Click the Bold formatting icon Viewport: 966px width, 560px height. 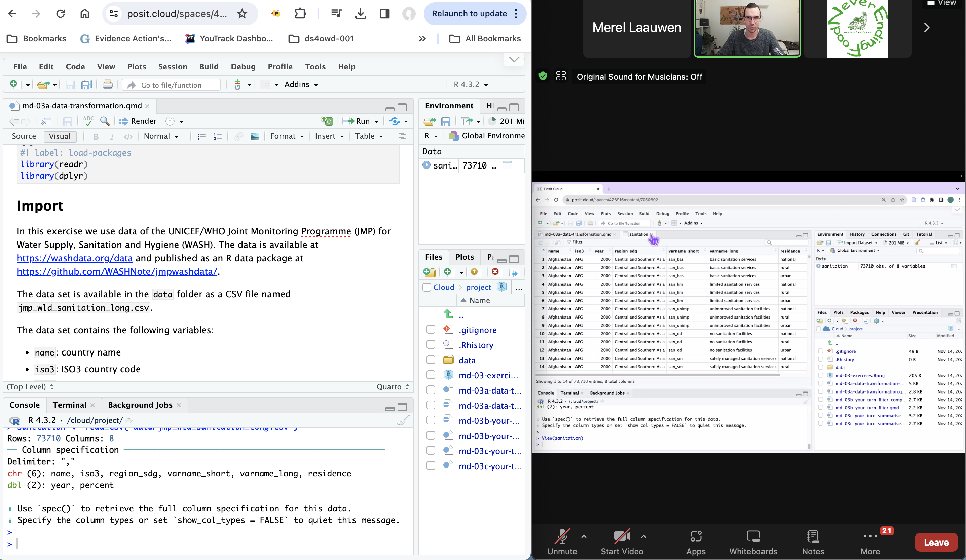coord(96,137)
